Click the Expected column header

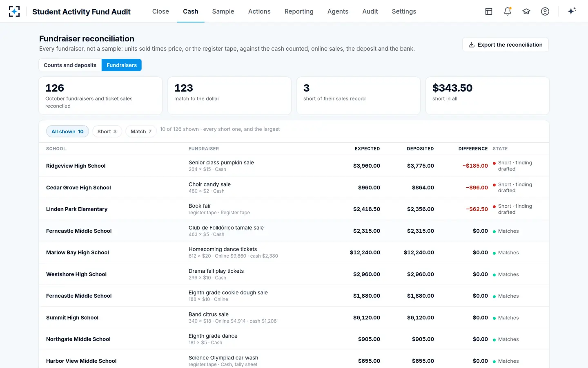click(x=367, y=148)
